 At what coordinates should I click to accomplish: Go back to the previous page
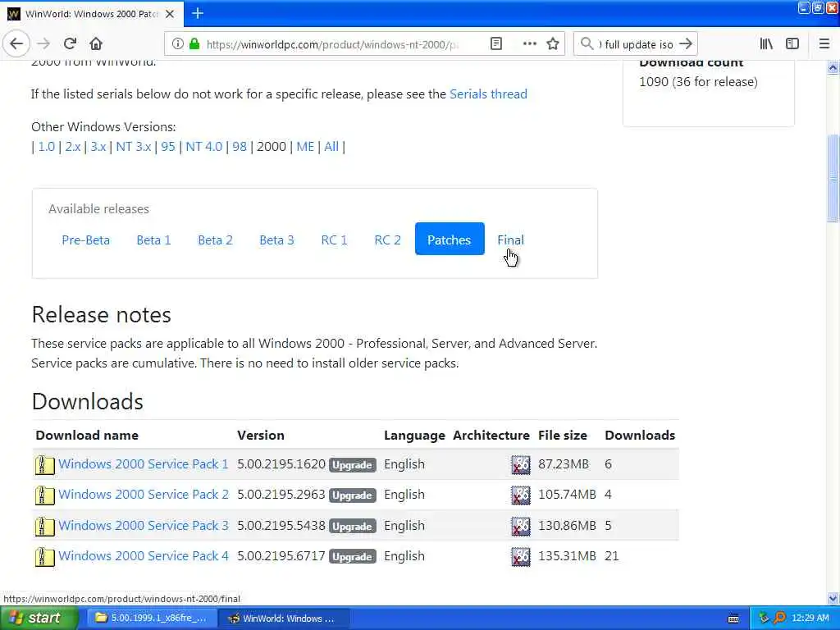click(x=16, y=44)
